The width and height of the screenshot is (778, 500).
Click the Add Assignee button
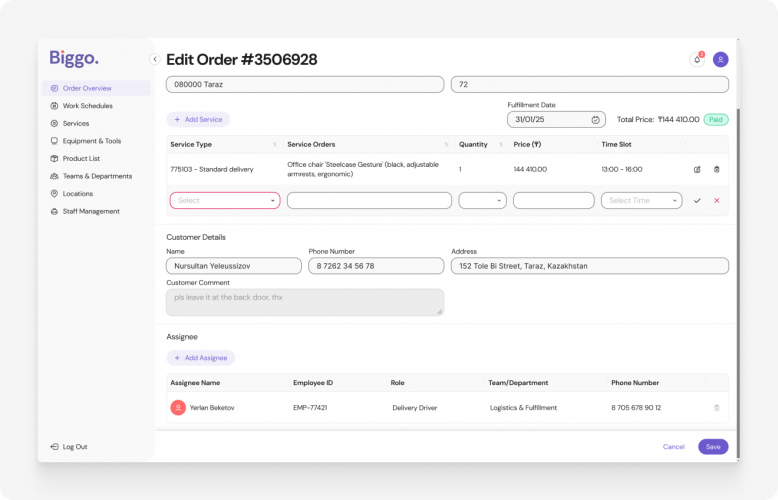click(200, 358)
